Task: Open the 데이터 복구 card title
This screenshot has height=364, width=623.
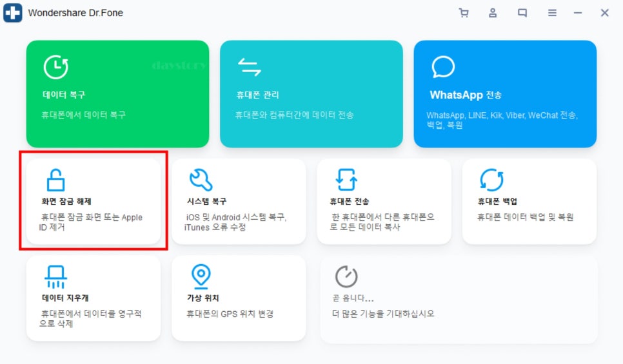Action: pyautogui.click(x=64, y=95)
